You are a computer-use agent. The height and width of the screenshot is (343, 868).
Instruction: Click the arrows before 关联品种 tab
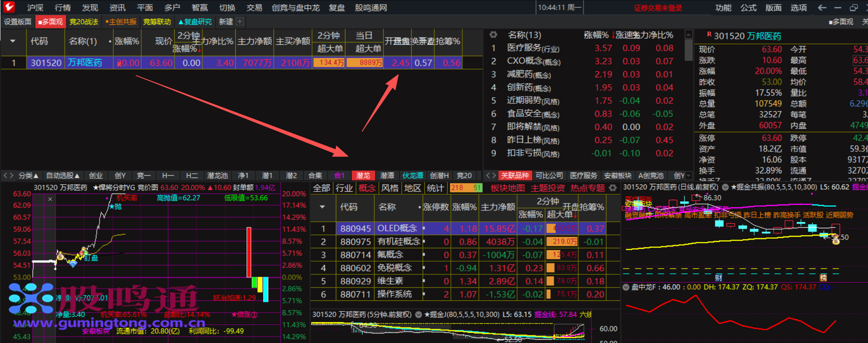pyautogui.click(x=491, y=176)
